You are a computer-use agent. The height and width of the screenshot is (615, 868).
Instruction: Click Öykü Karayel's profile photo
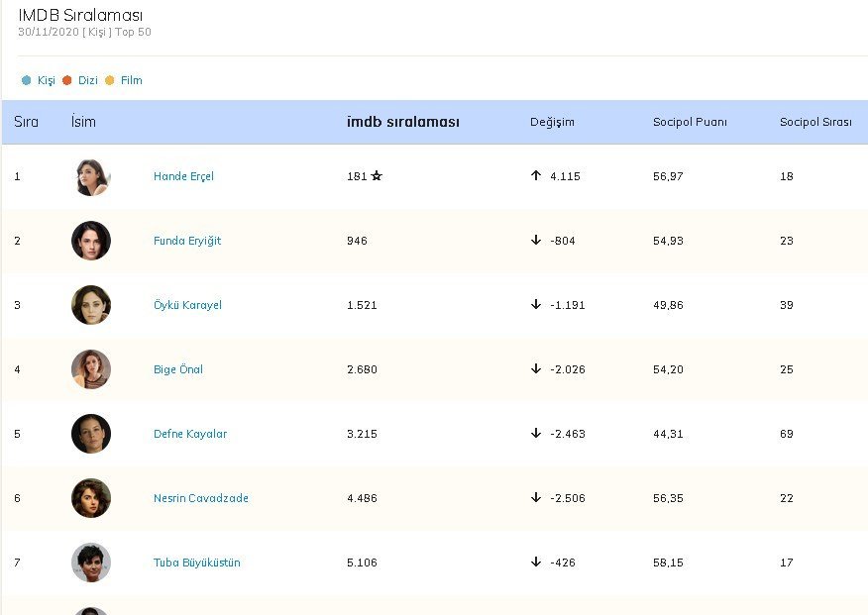pos(91,305)
